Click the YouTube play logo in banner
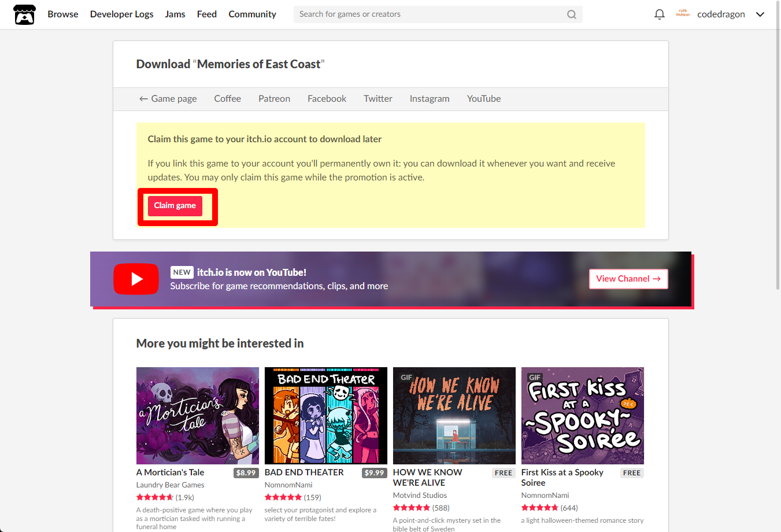The image size is (781, 532). (x=136, y=279)
